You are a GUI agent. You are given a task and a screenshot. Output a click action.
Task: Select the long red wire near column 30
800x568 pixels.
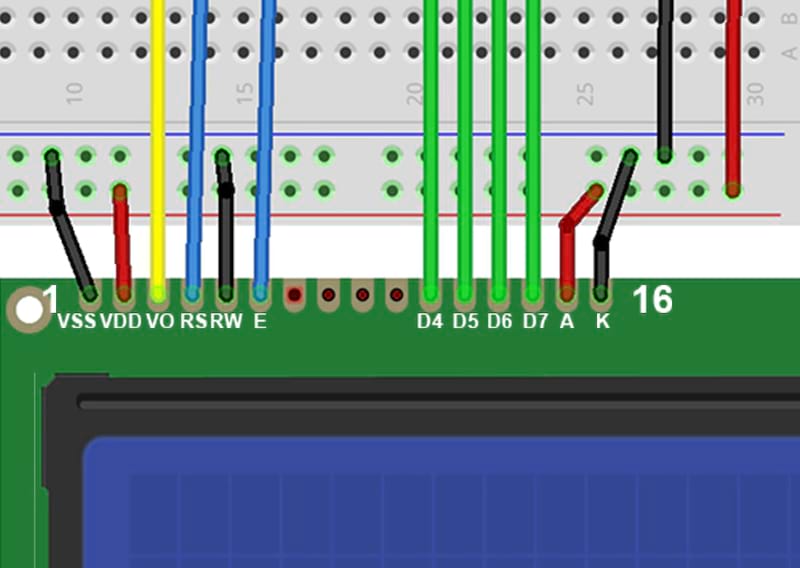coord(733,97)
